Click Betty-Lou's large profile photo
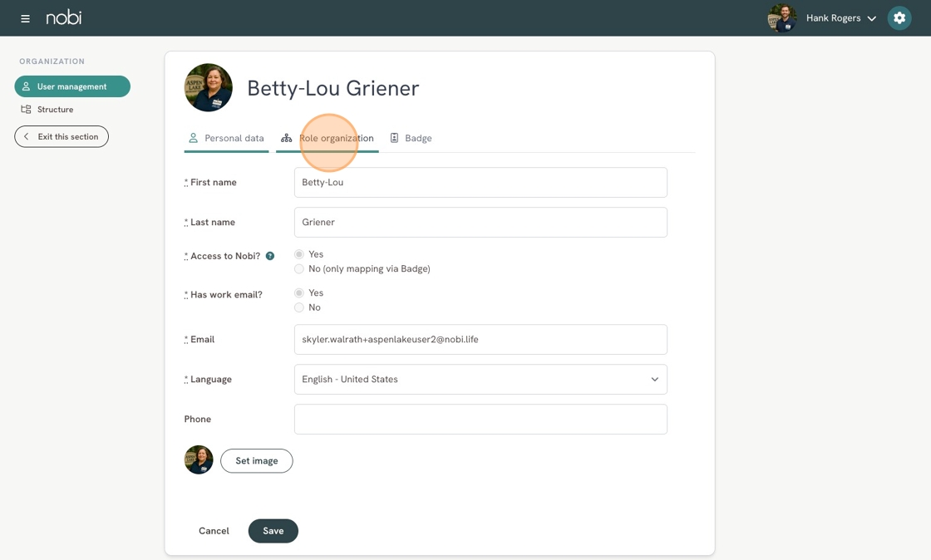 pyautogui.click(x=209, y=88)
